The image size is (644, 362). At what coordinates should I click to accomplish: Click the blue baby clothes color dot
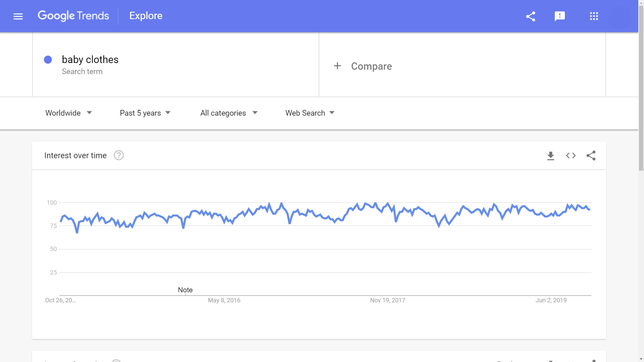[x=48, y=60]
